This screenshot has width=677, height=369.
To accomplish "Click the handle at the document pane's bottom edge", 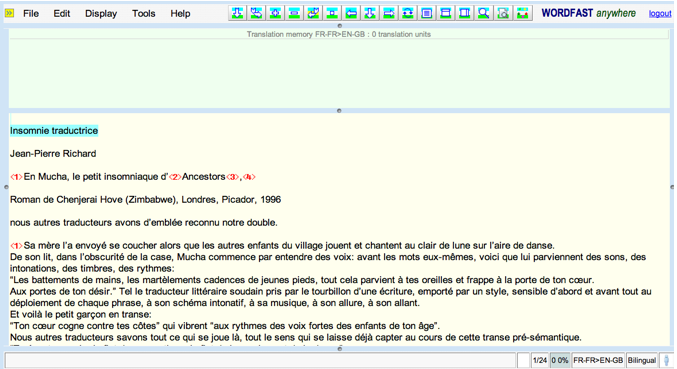I will pos(339,348).
